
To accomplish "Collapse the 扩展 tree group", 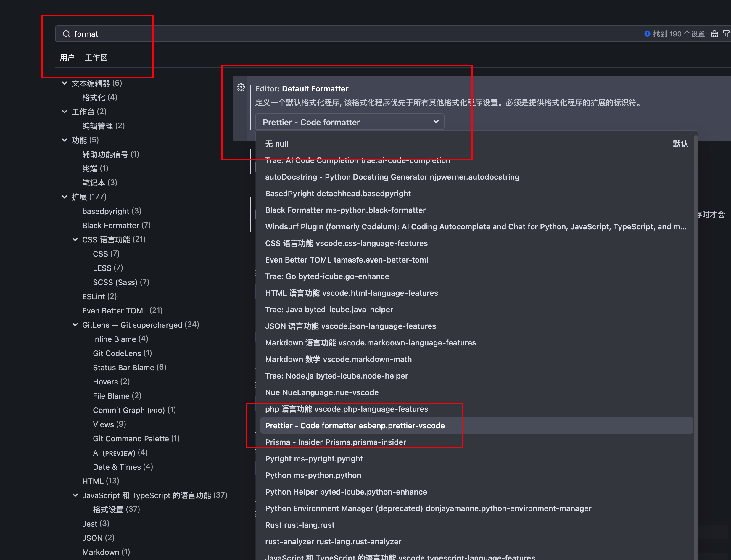I will click(x=65, y=197).
